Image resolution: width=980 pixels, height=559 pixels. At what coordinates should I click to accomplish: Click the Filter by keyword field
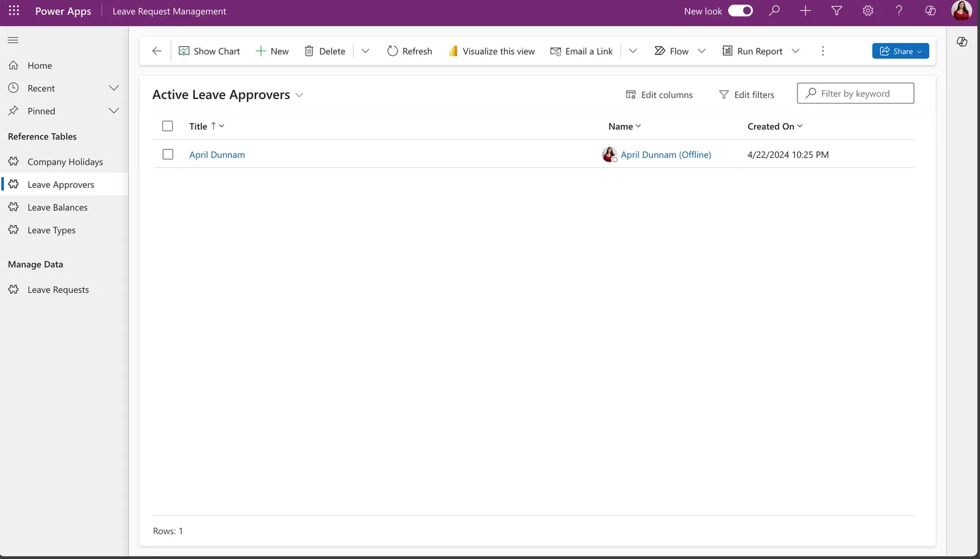click(x=855, y=93)
